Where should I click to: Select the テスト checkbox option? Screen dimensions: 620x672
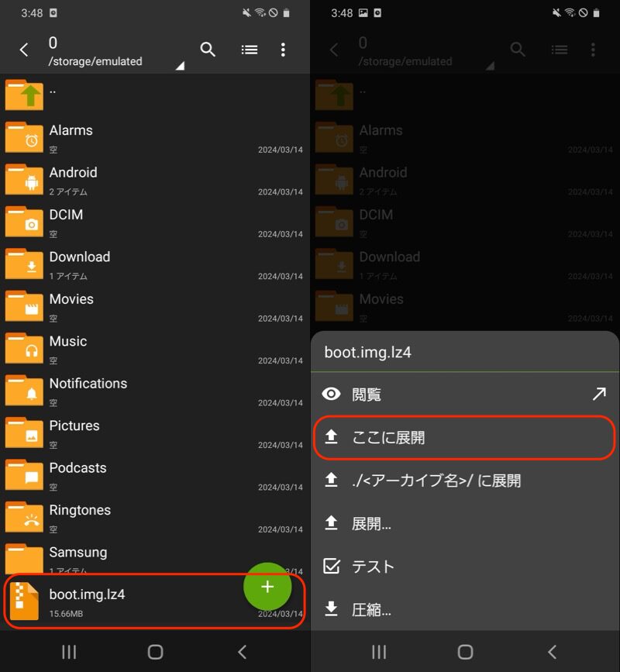[373, 567]
